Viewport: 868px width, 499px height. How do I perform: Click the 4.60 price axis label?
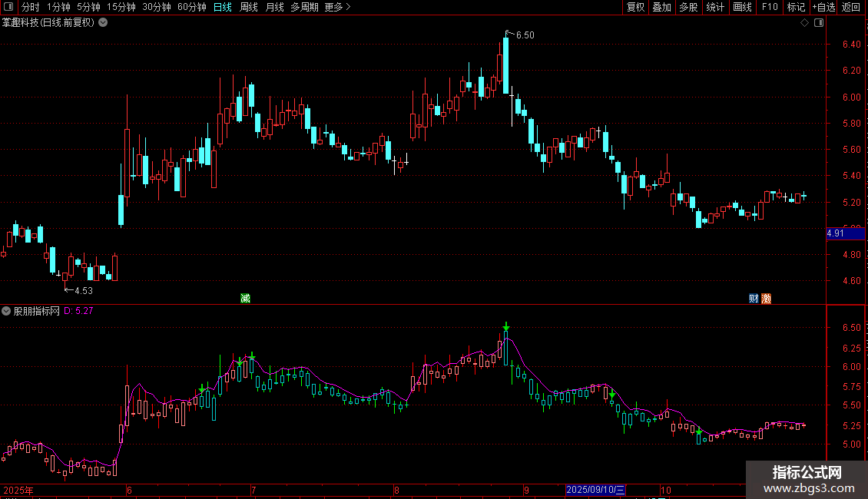click(x=851, y=281)
